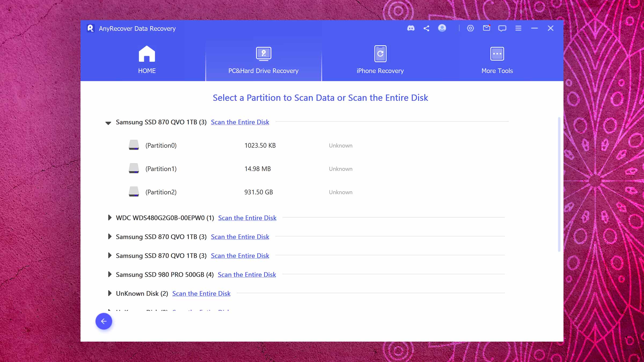
Task: Scan entire Samsung SSD 980 PRO disk link
Action: pos(247,274)
